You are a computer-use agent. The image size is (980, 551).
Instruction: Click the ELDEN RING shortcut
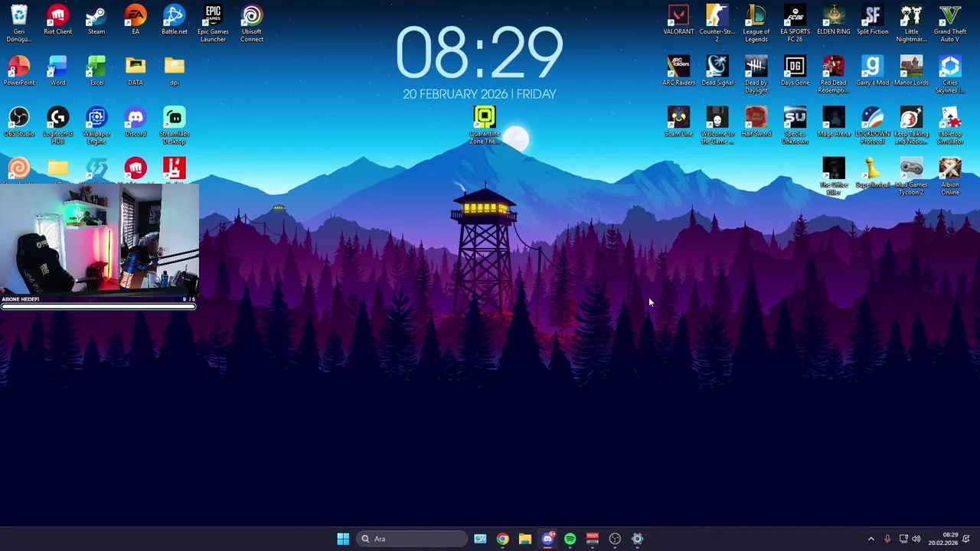(834, 21)
